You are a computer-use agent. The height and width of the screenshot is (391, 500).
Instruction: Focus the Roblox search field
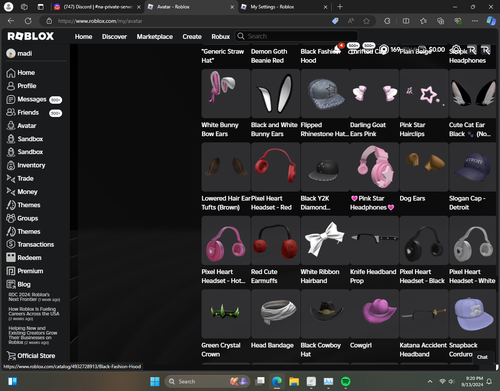tap(297, 36)
